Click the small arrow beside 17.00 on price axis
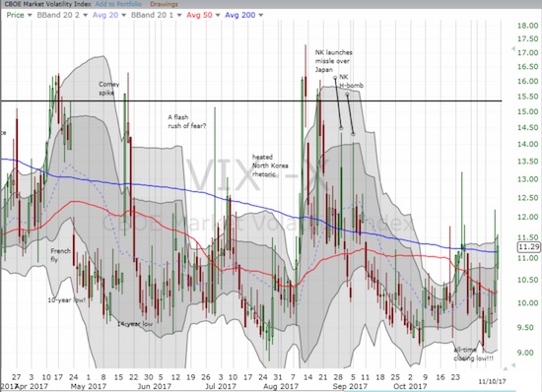The width and height of the screenshot is (542, 392). pos(513,49)
